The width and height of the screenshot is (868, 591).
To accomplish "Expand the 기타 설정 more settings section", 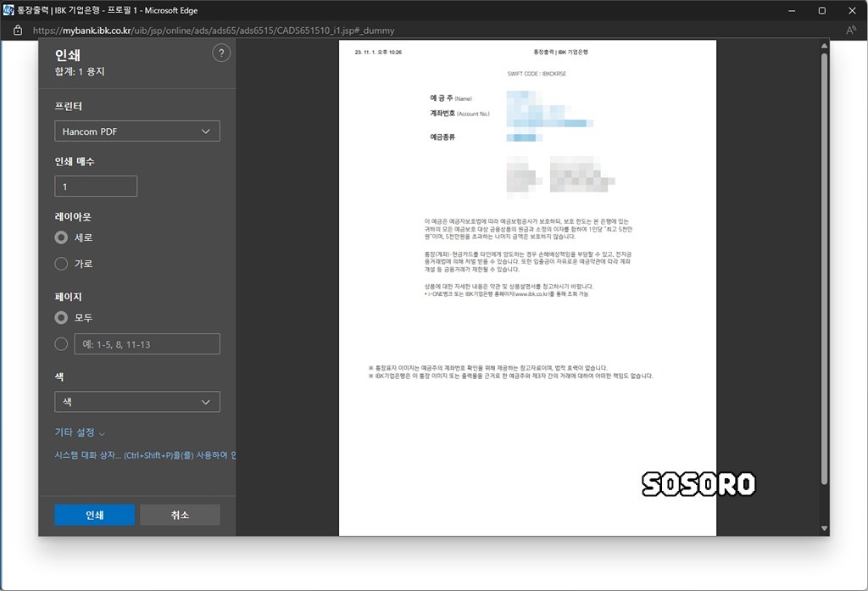I will (80, 432).
